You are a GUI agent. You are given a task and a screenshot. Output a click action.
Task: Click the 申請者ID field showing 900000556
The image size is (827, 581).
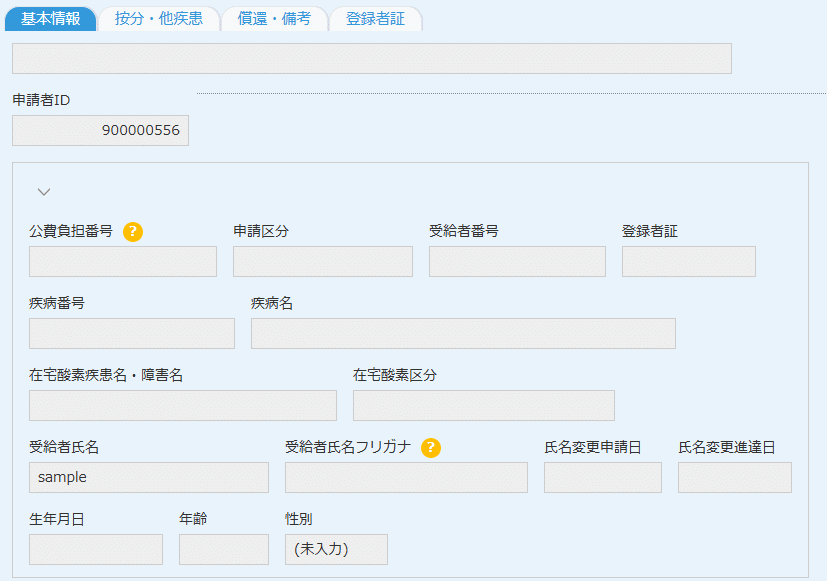(100, 131)
